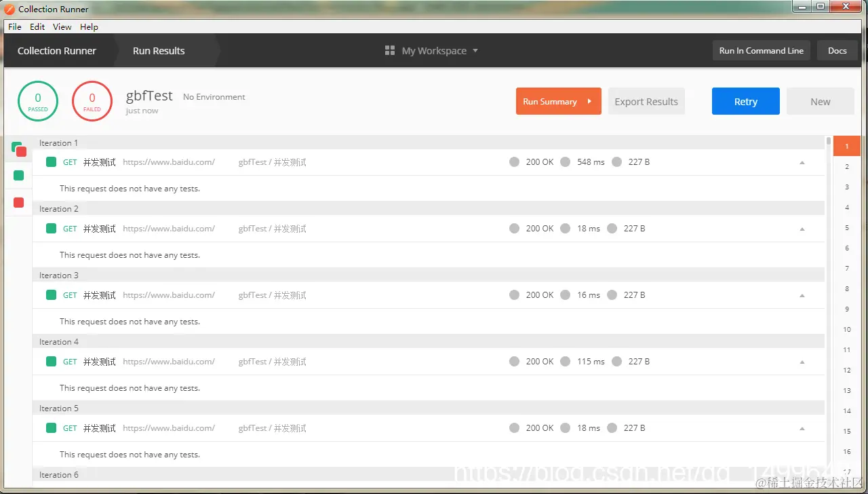Click the 0 Passed circle indicator

coord(38,101)
